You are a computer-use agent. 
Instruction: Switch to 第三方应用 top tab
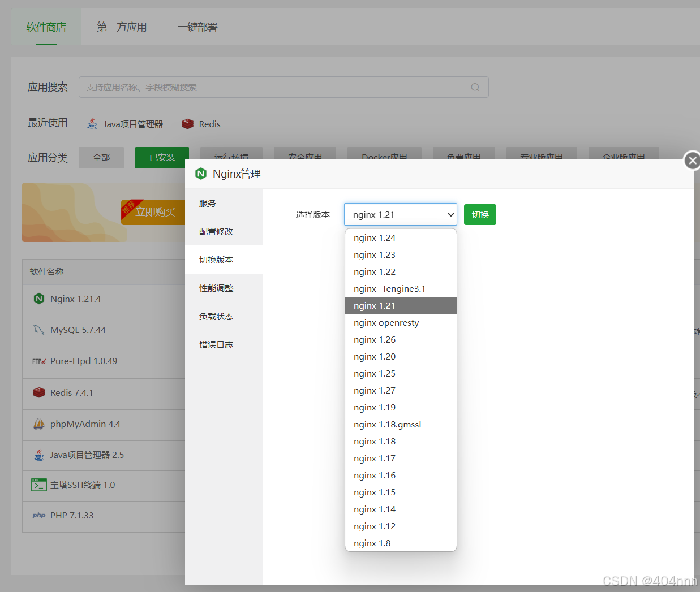coord(122,27)
